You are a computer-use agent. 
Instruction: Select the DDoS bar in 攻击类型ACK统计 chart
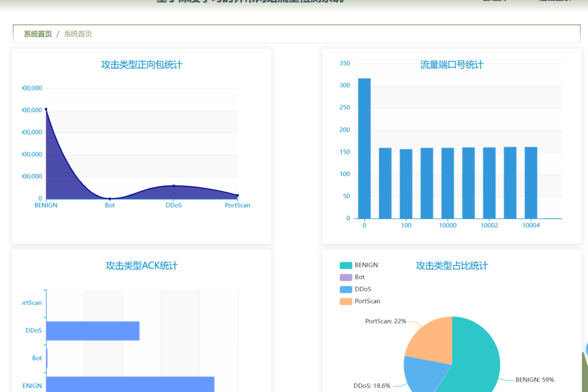click(x=93, y=330)
